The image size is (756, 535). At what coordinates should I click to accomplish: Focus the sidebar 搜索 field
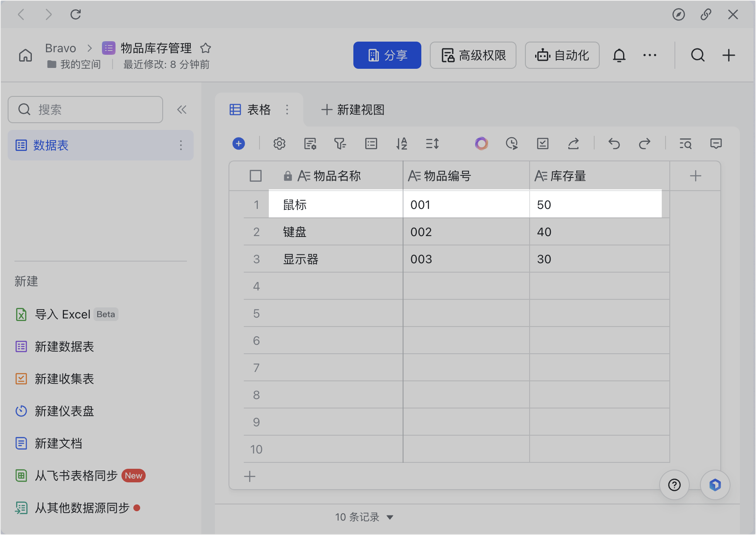coord(85,110)
